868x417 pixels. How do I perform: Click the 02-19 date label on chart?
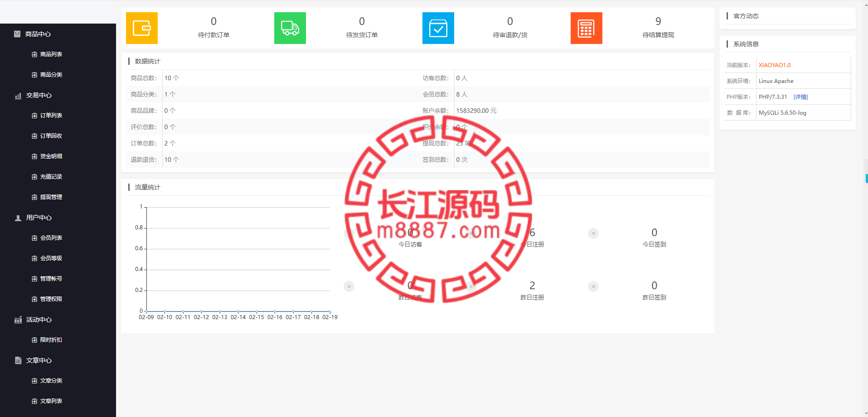[x=330, y=317]
